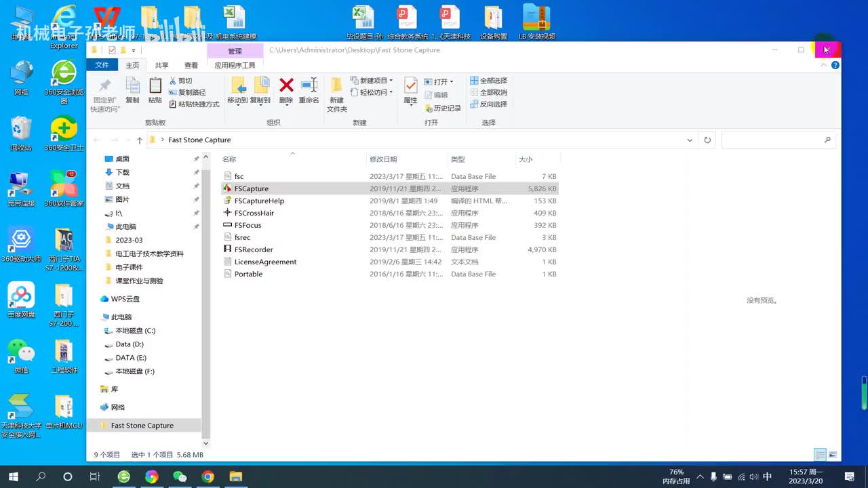
Task: Click the Fast Stone Capture address bar path
Action: pyautogui.click(x=199, y=140)
